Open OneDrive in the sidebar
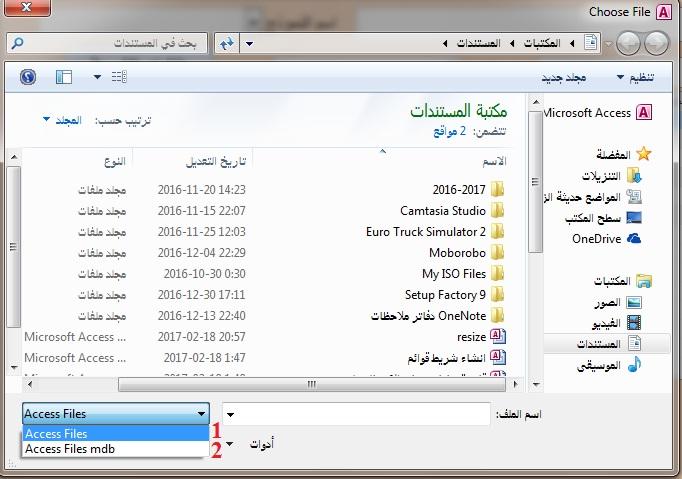The width and height of the screenshot is (682, 479). coord(606,239)
